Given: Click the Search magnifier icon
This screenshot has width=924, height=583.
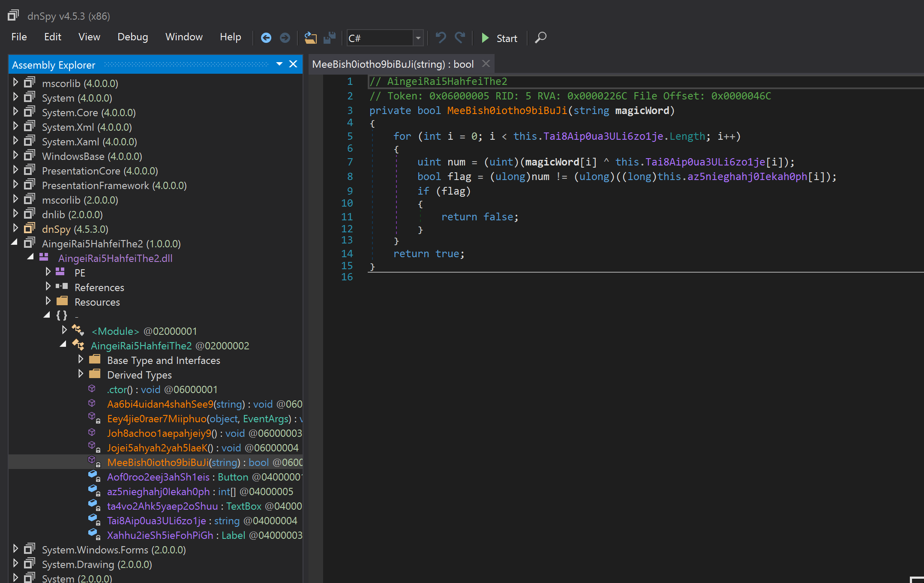Looking at the screenshot, I should click(541, 38).
